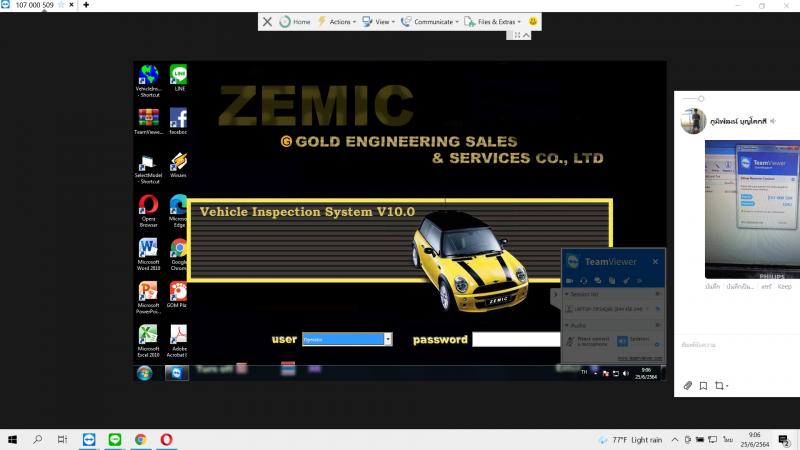Viewport: 800px width, 450px height.
Task: Click the remote volume tray icon
Action: [626, 373]
